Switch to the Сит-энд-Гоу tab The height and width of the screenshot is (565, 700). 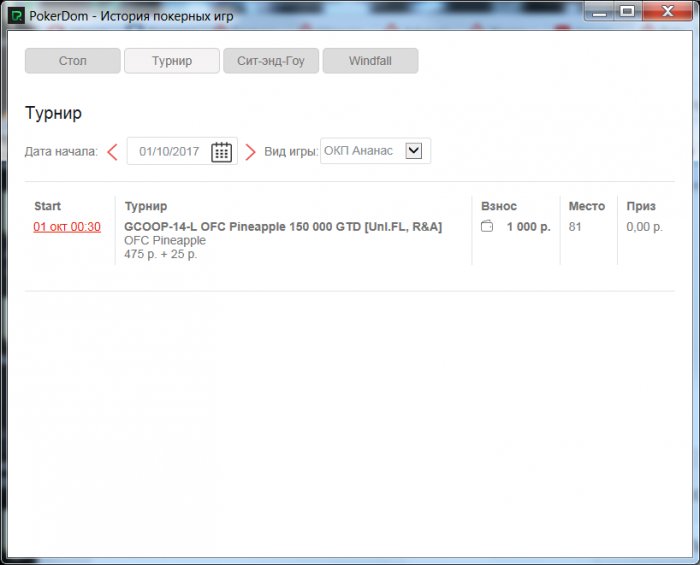(x=271, y=61)
